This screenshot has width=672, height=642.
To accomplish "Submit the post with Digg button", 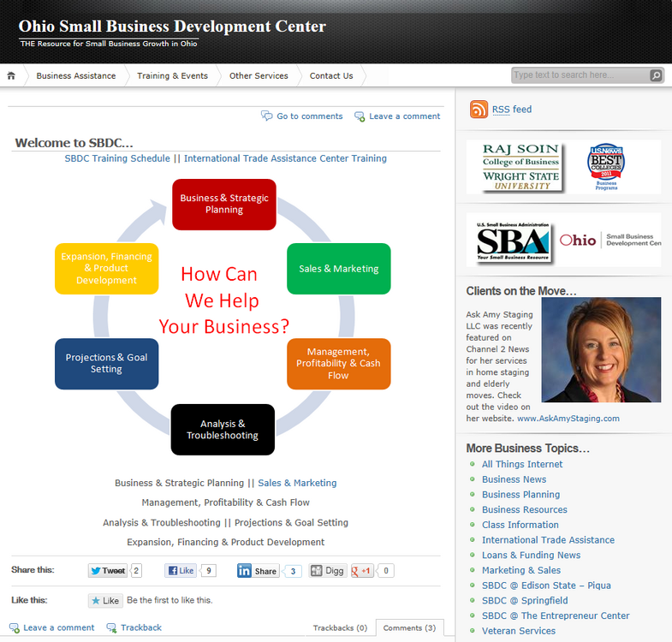I will click(328, 570).
